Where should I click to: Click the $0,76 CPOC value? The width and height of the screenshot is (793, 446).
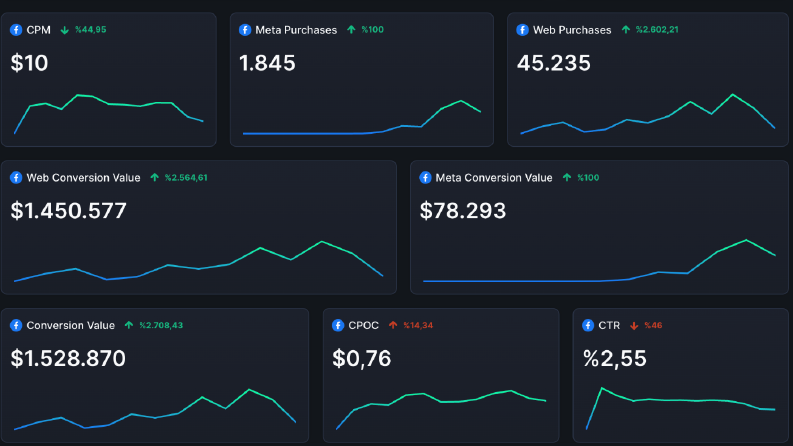pos(362,359)
